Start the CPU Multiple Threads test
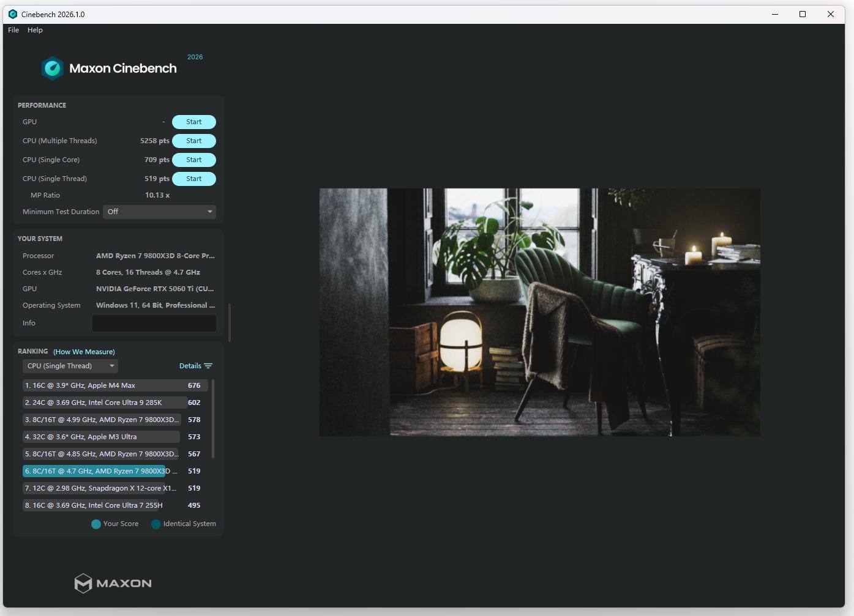Screen dimensions: 854x616 [194, 141]
